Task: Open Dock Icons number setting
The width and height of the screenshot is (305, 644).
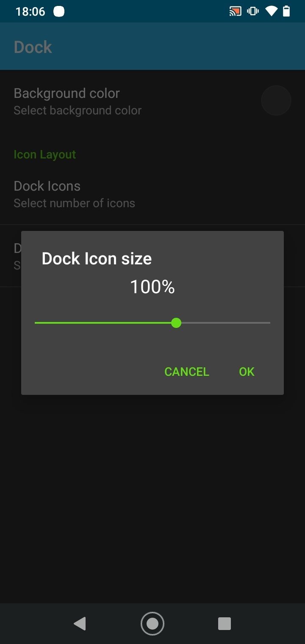Action: pyautogui.click(x=152, y=194)
